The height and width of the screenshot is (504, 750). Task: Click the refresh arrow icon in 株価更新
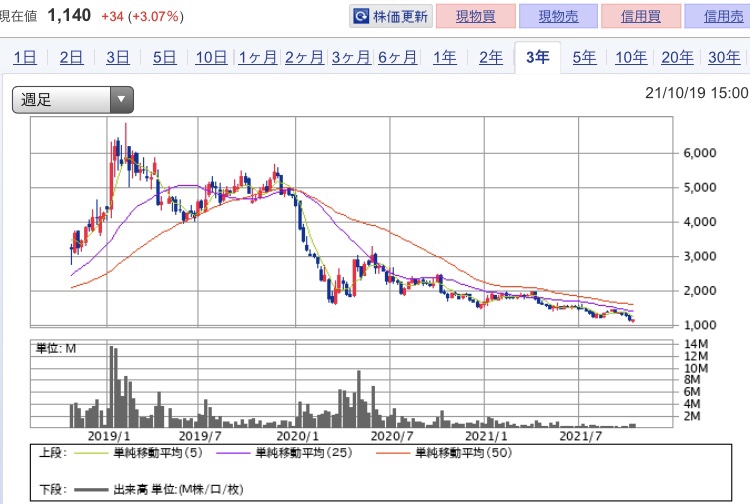pos(361,17)
